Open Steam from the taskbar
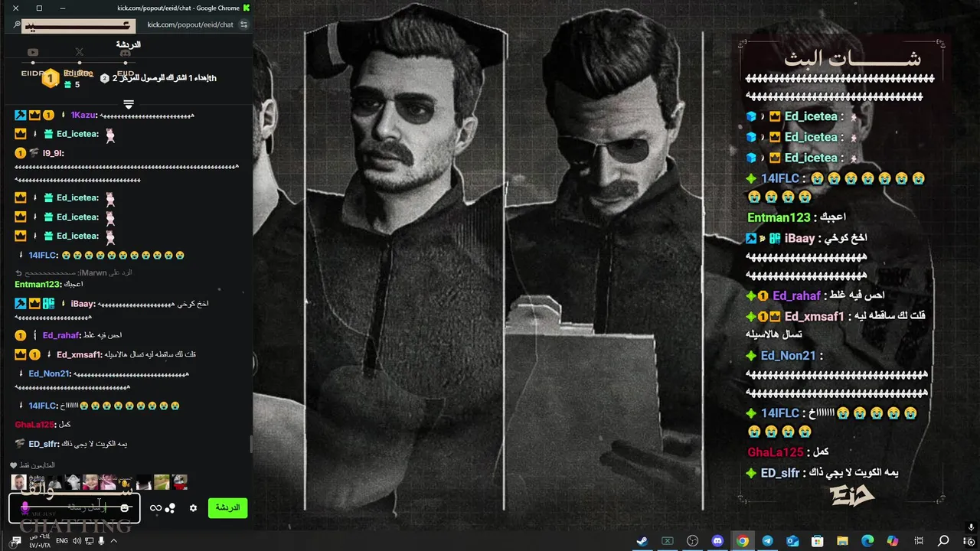This screenshot has width=980, height=551. point(642,541)
